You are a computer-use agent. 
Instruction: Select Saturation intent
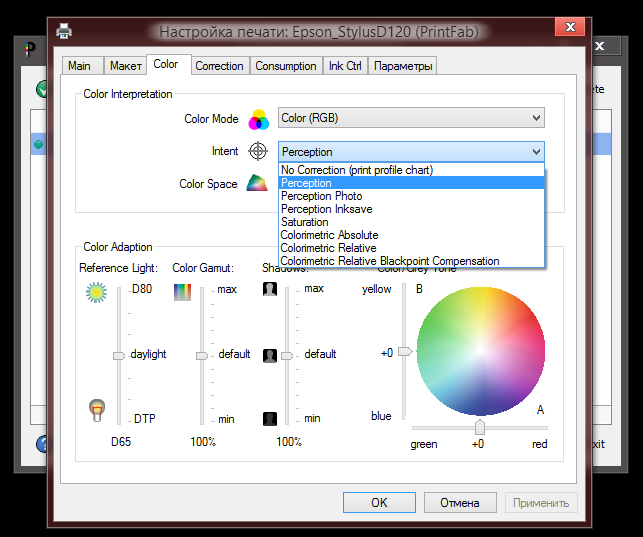point(411,222)
